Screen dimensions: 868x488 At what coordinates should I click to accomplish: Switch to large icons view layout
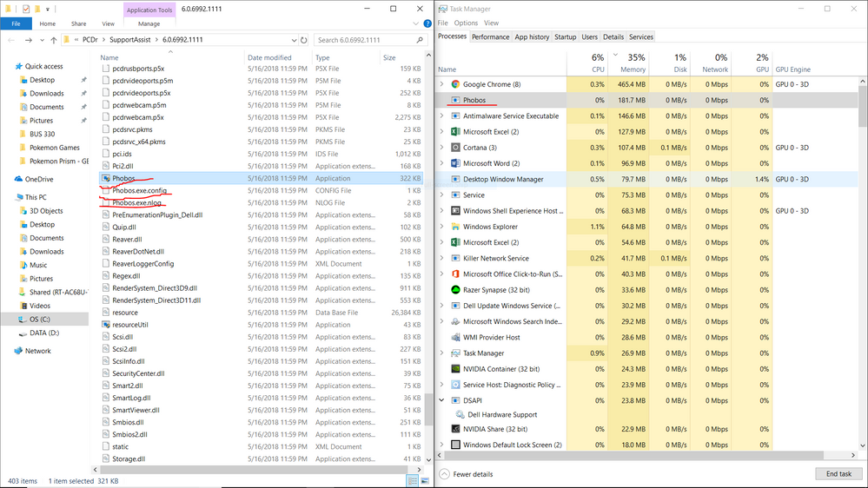tap(425, 481)
